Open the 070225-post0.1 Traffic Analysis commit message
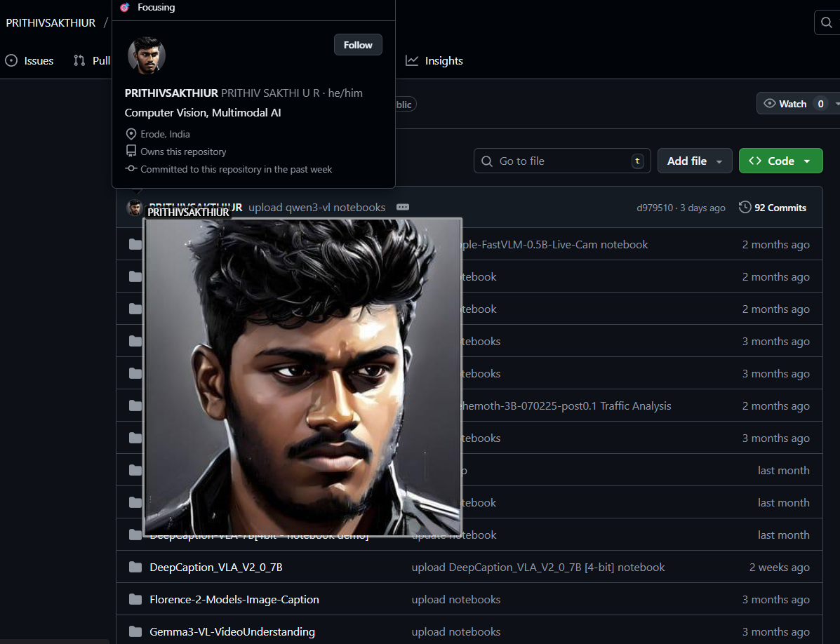This screenshot has height=644, width=840. (x=566, y=405)
